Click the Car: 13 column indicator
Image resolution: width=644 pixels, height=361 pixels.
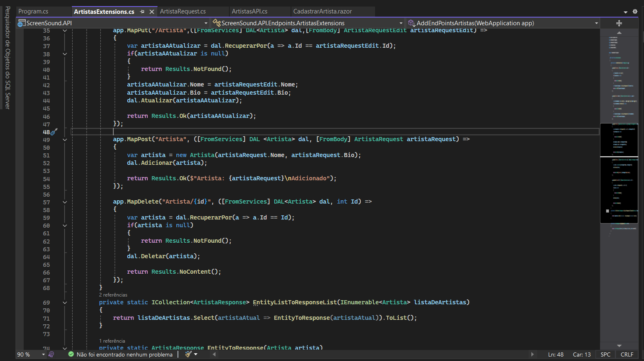click(582, 354)
